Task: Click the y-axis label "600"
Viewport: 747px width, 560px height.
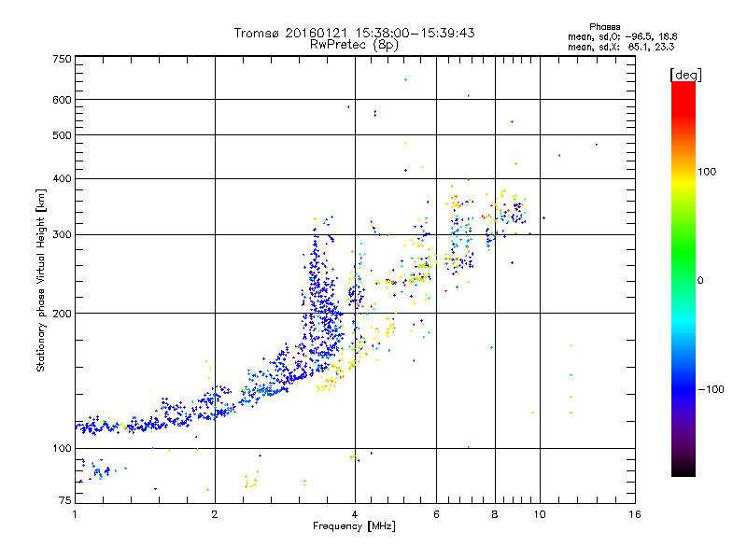Action: pyautogui.click(x=63, y=100)
